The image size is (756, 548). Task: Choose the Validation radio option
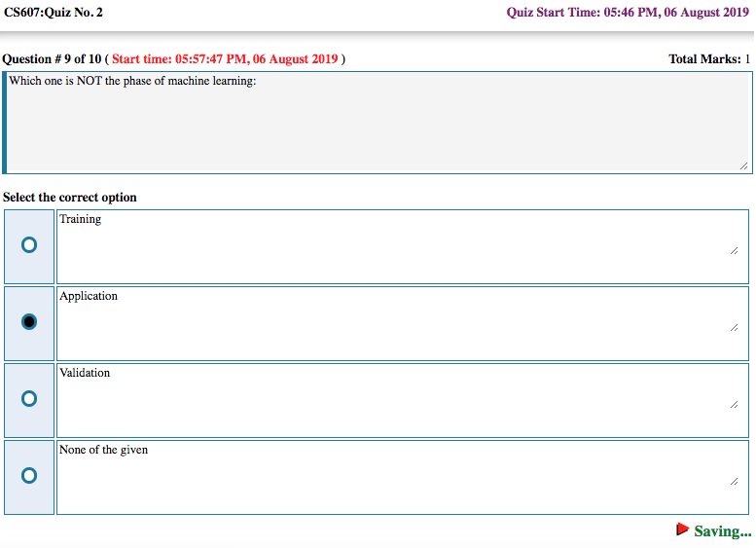pyautogui.click(x=29, y=398)
